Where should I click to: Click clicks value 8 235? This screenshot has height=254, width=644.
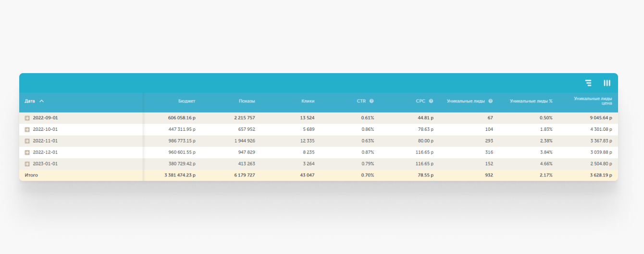pos(309,152)
